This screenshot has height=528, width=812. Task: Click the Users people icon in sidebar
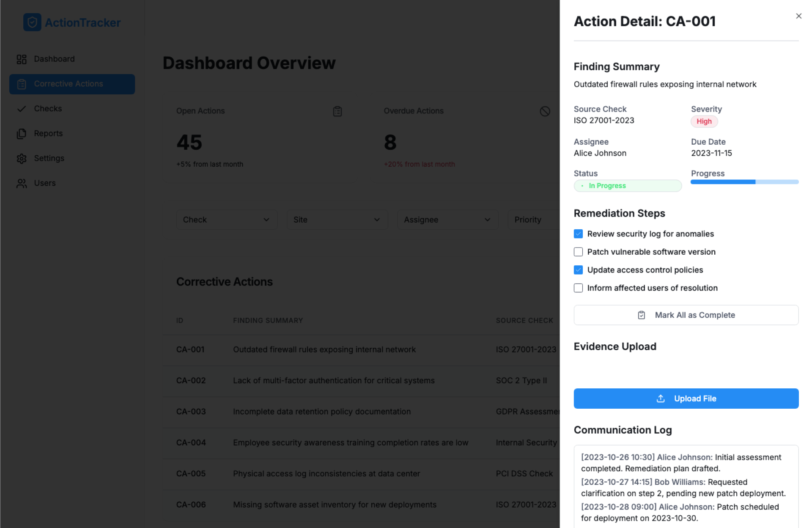coord(22,183)
